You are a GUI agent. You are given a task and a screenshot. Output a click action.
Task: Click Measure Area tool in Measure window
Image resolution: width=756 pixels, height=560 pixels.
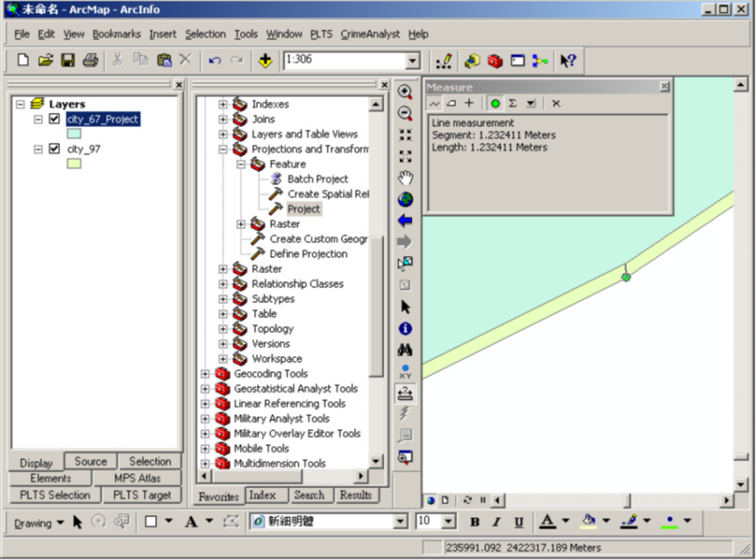[x=452, y=103]
